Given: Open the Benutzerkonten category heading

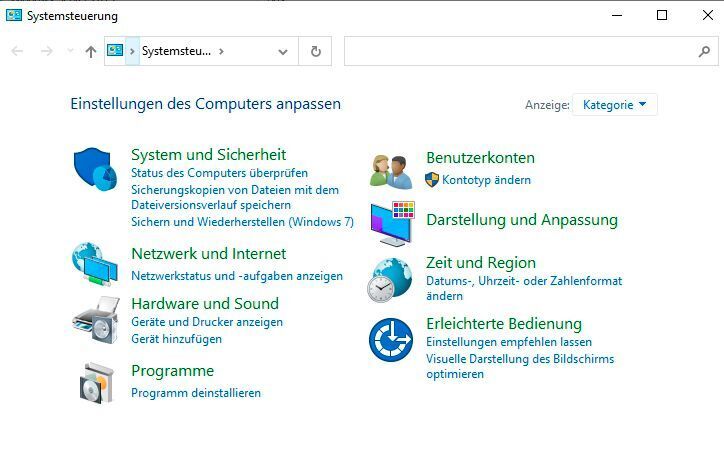Looking at the screenshot, I should pyautogui.click(x=480, y=158).
